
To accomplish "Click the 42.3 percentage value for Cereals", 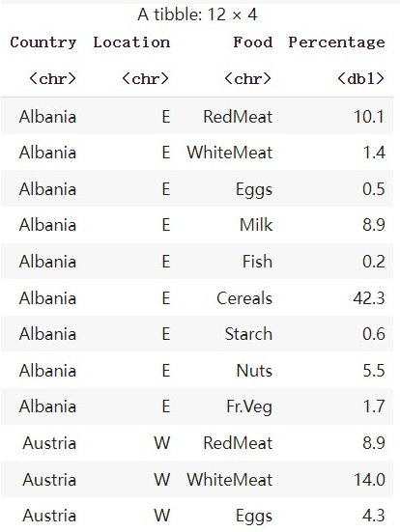I will (x=369, y=298).
